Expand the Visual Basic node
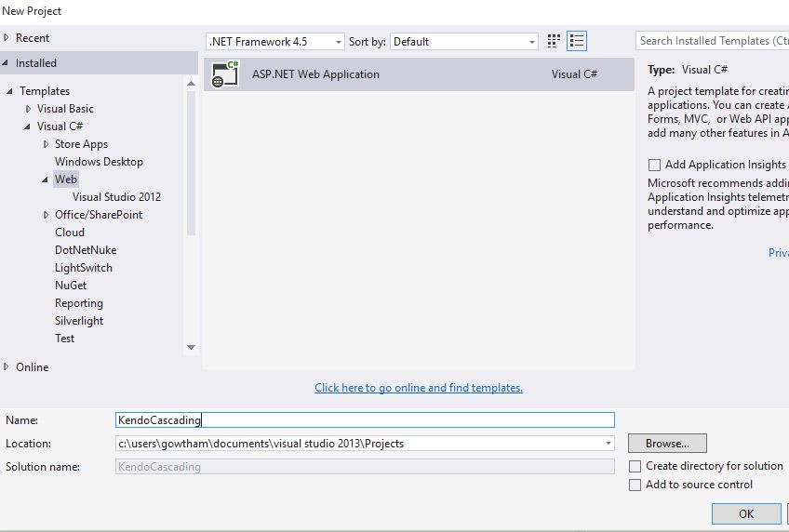Screen dimensions: 789x532 28,109
